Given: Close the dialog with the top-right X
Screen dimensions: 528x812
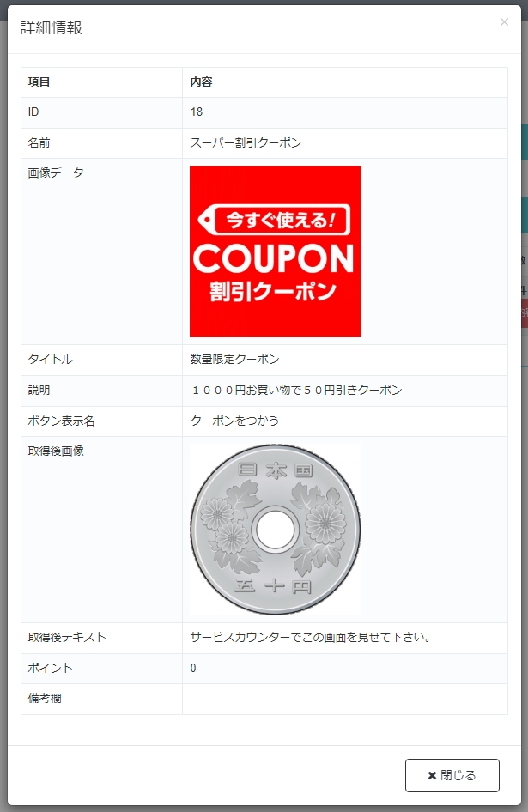Looking at the screenshot, I should [504, 21].
